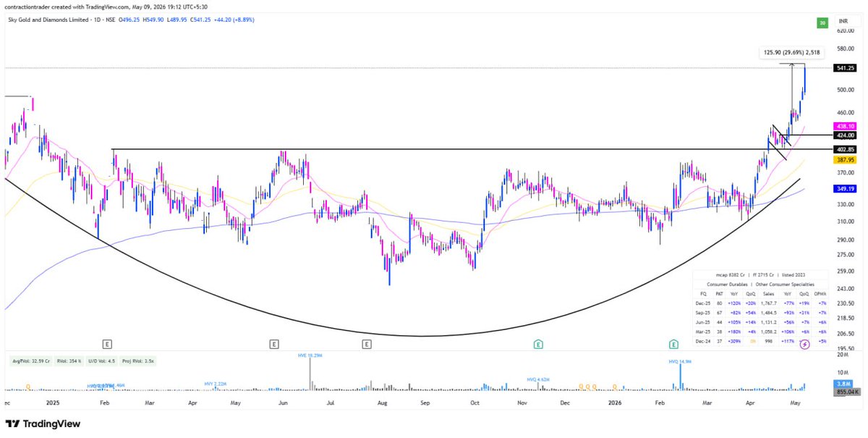Click the HVQ 4.62M volume label
This screenshot has height=438, width=868.
[x=540, y=379]
